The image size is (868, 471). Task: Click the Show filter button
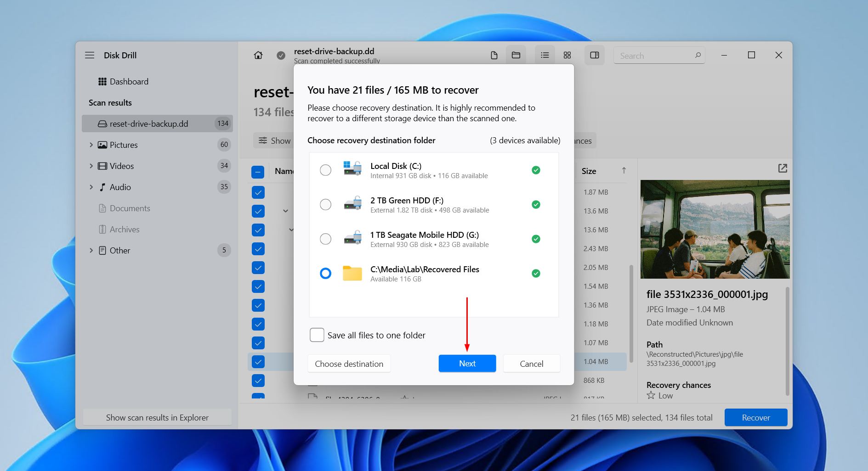point(274,140)
